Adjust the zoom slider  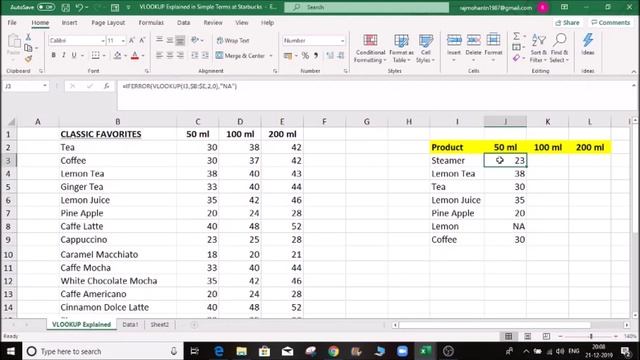tap(591, 336)
